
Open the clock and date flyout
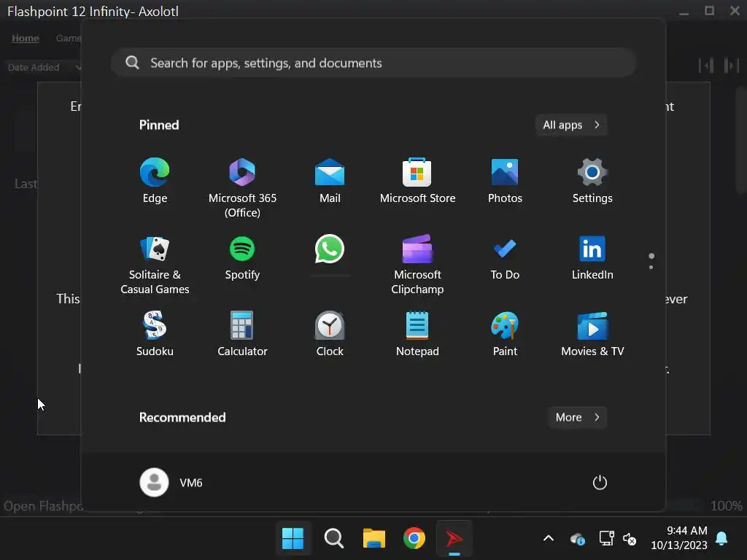point(679,538)
